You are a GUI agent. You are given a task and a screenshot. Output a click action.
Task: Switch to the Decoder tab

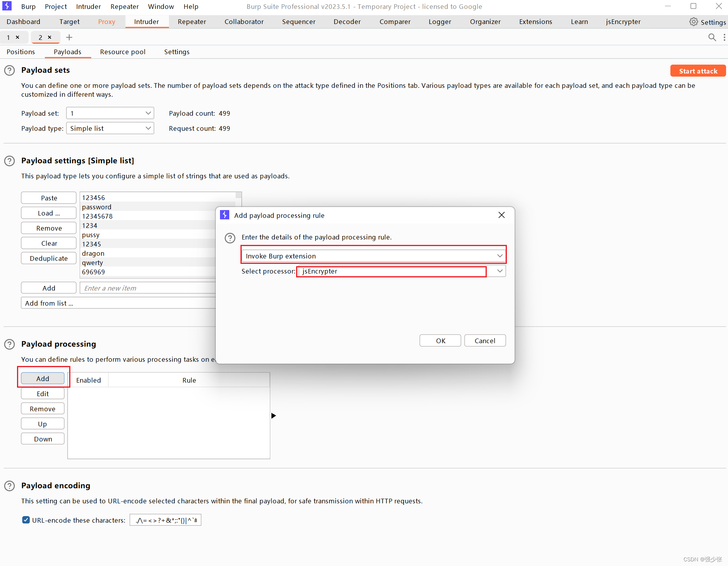point(347,22)
